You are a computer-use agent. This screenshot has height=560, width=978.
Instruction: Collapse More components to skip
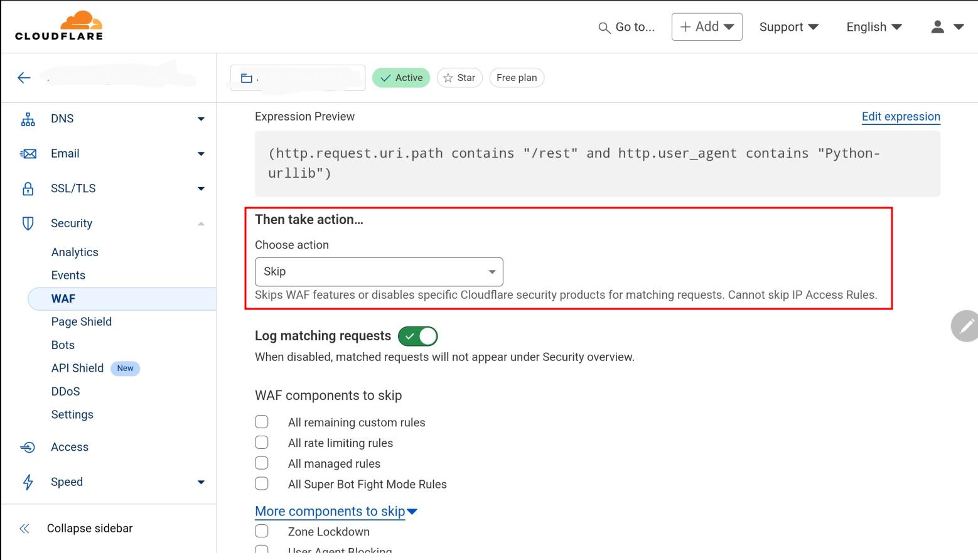click(336, 511)
